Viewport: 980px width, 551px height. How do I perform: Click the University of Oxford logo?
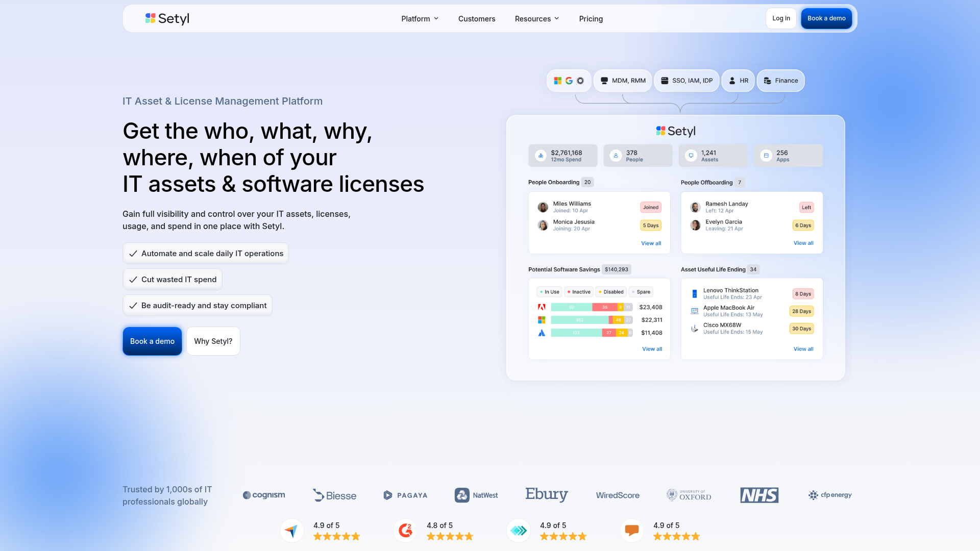click(x=689, y=495)
